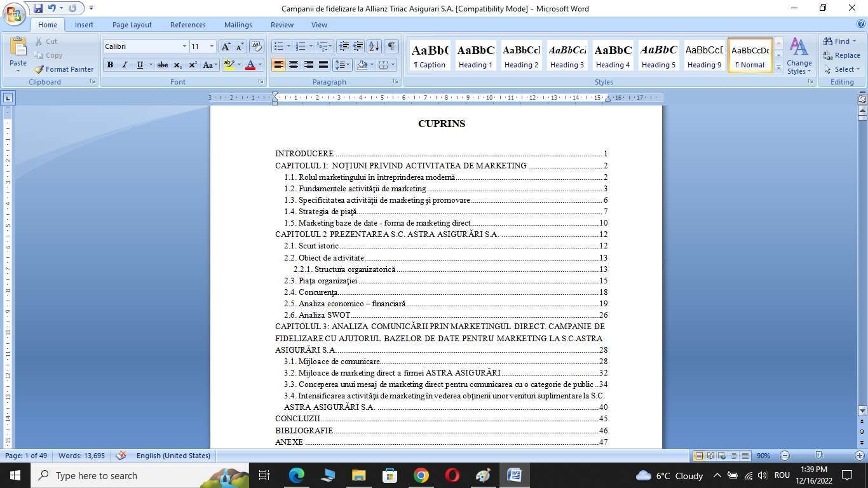Open the line spacing dropdown

342,65
